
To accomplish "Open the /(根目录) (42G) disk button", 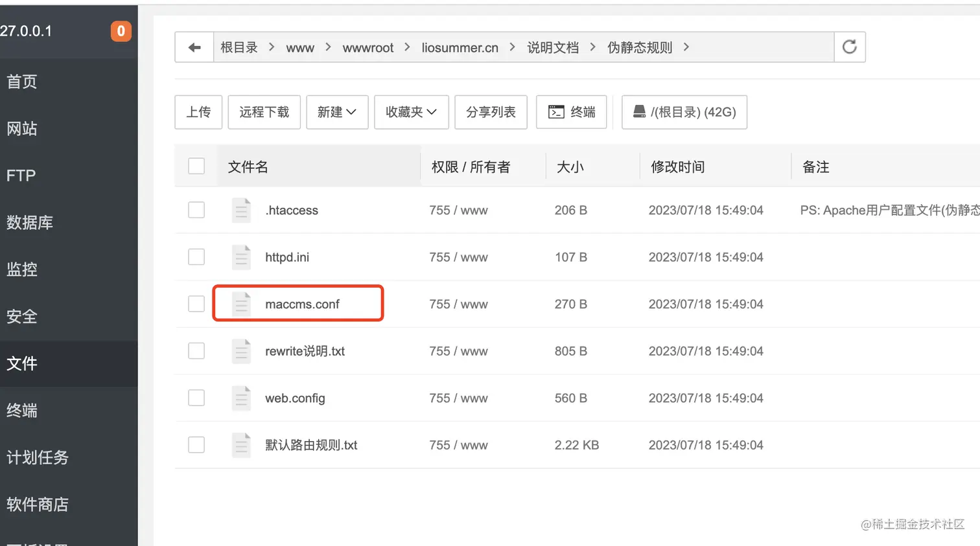I will [x=684, y=112].
